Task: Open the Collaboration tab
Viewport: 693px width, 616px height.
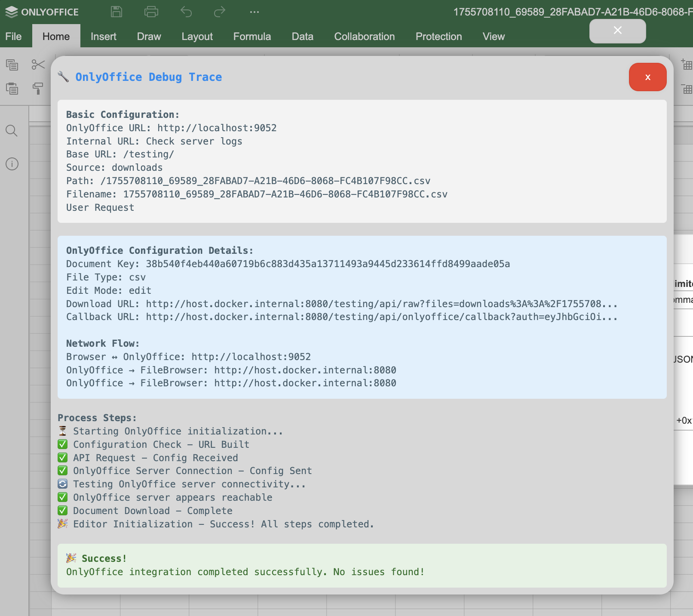Action: tap(364, 37)
